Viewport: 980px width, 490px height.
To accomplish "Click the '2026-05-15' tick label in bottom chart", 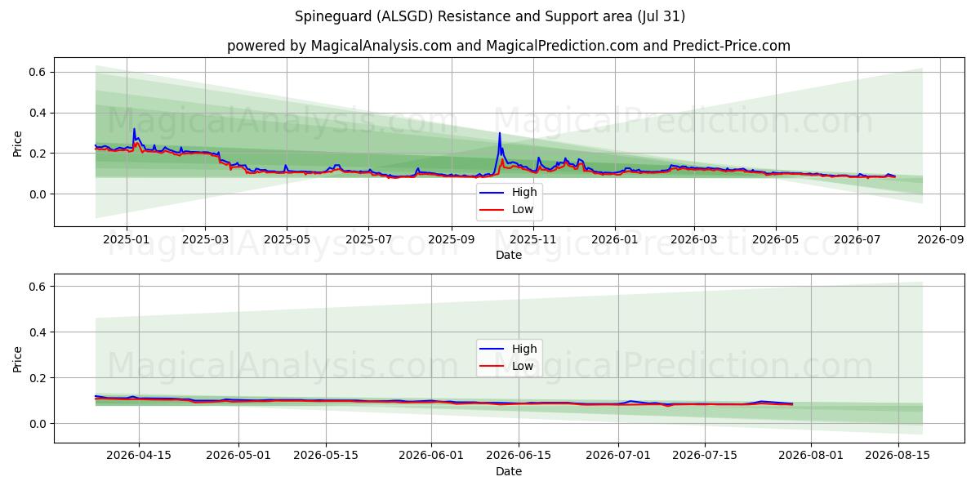I will coord(326,456).
